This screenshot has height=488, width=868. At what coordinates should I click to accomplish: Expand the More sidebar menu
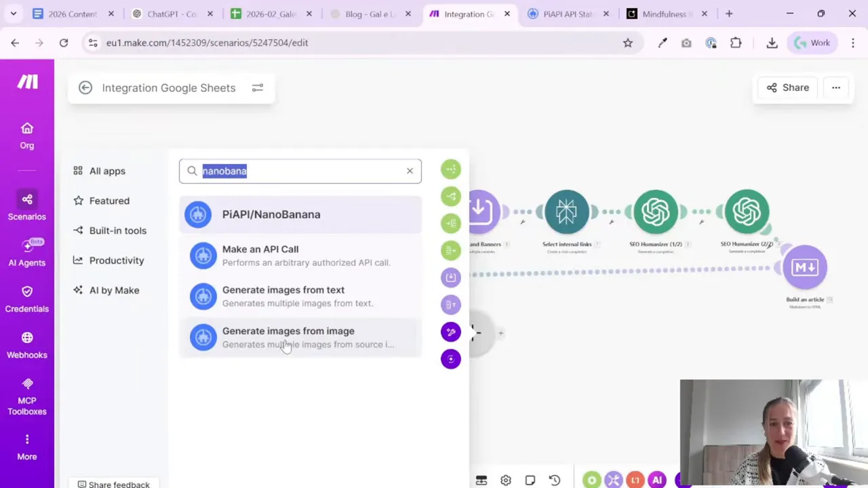(27, 447)
